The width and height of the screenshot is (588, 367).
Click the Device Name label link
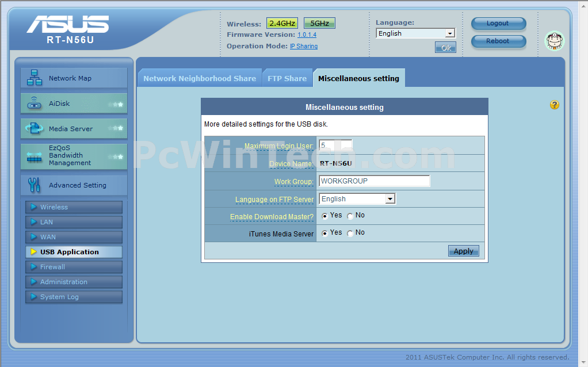point(291,164)
